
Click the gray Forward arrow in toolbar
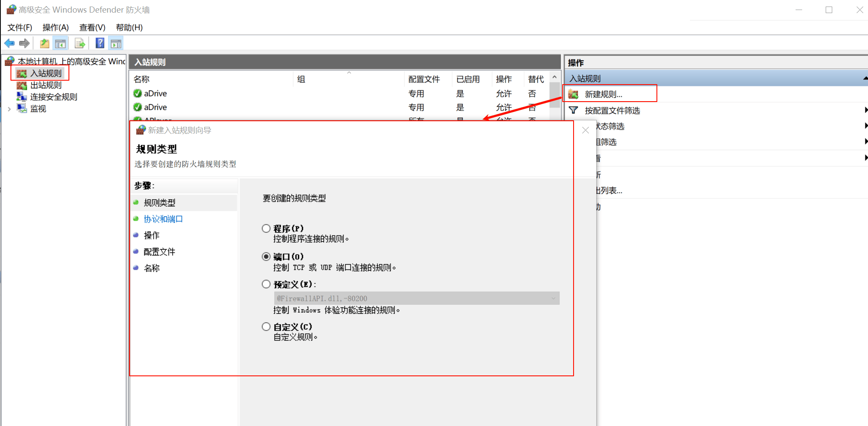[x=24, y=43]
